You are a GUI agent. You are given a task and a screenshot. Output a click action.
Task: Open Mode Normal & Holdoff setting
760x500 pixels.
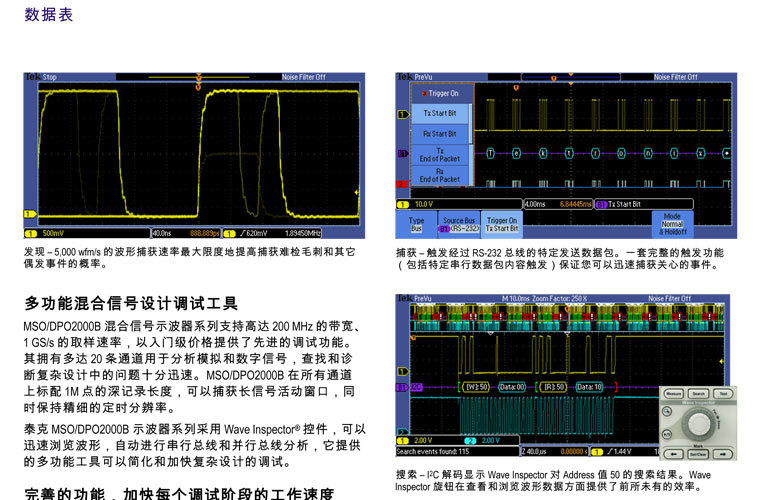coord(672,224)
